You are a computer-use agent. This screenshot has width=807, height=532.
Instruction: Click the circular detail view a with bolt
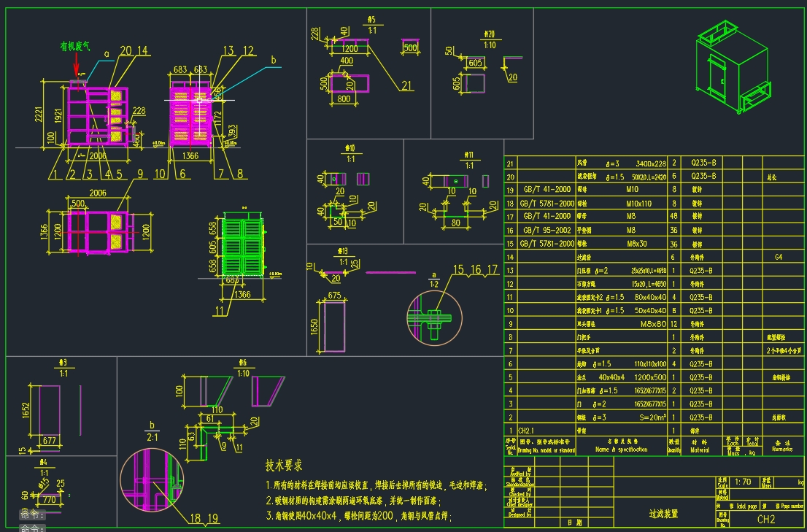[434, 318]
